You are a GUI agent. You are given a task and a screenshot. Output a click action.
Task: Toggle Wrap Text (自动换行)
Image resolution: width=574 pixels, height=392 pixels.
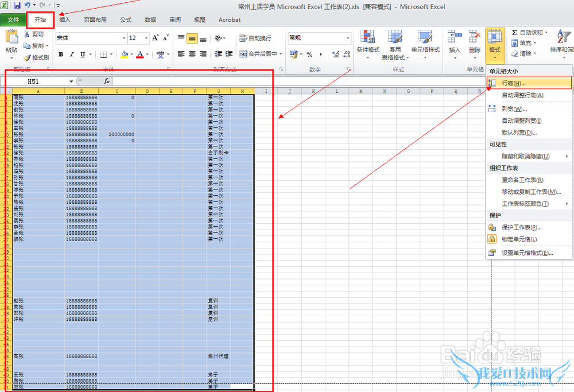pos(255,38)
